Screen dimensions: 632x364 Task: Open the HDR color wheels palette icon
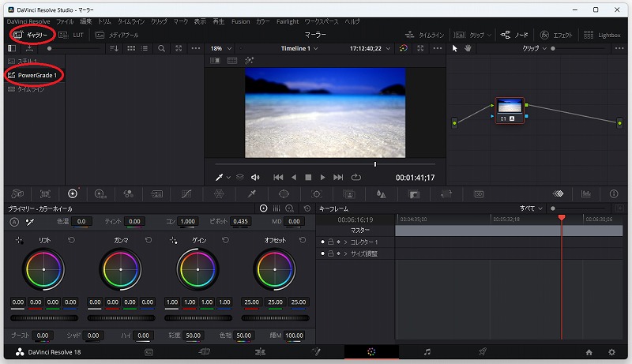point(100,194)
